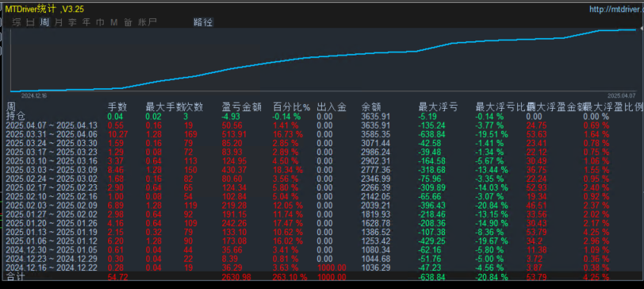This screenshot has height=289, width=644.
Task: Select week row 2025.02.10 ~ 2025.02.16
Action: coord(52,196)
